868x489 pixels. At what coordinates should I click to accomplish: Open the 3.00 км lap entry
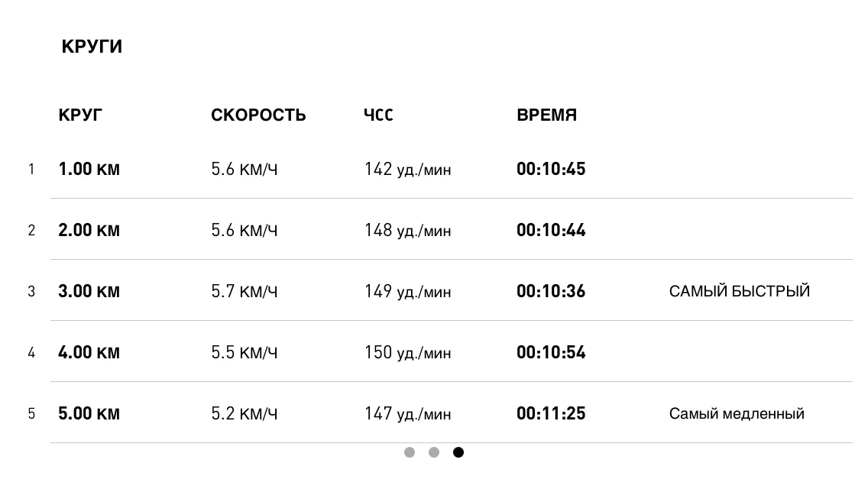point(89,291)
